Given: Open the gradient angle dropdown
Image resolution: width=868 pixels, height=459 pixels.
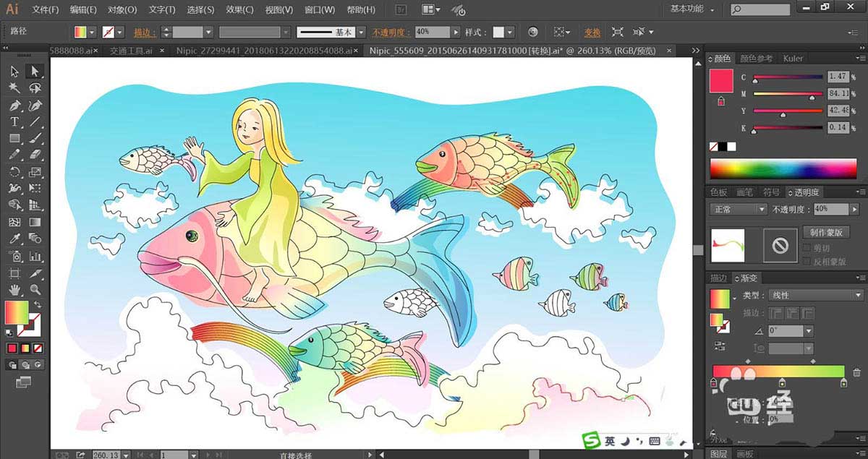Looking at the screenshot, I should click(808, 331).
